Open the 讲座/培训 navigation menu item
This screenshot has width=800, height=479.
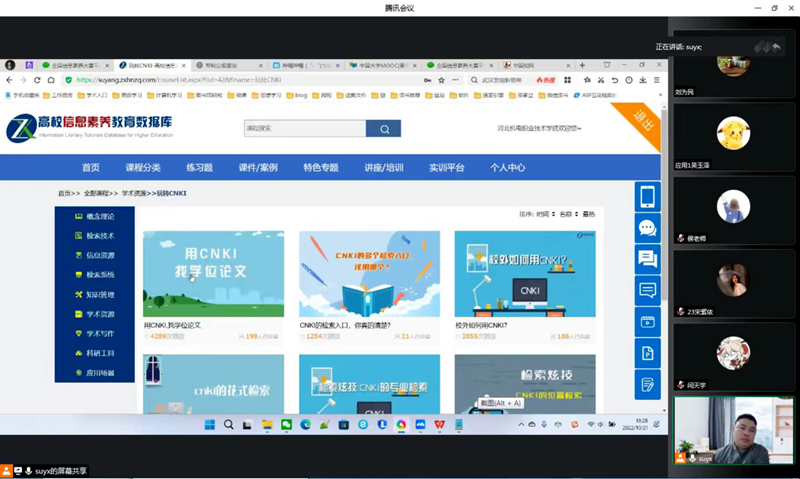coord(384,168)
